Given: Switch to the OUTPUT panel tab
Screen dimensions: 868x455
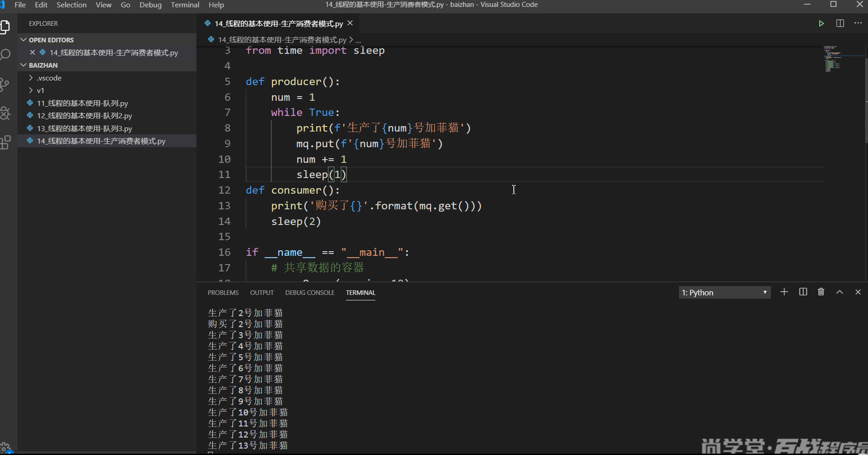Looking at the screenshot, I should click(x=262, y=293).
